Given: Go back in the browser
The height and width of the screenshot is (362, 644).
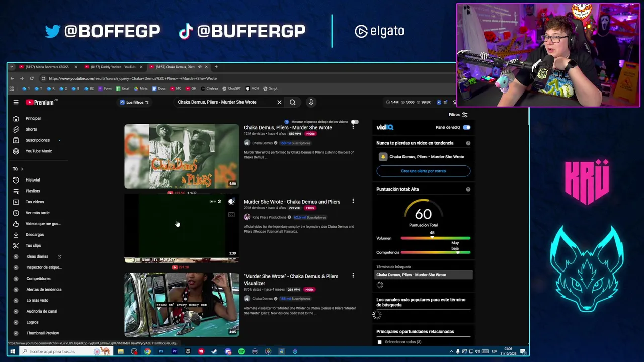Looking at the screenshot, I should pyautogui.click(x=12, y=78).
